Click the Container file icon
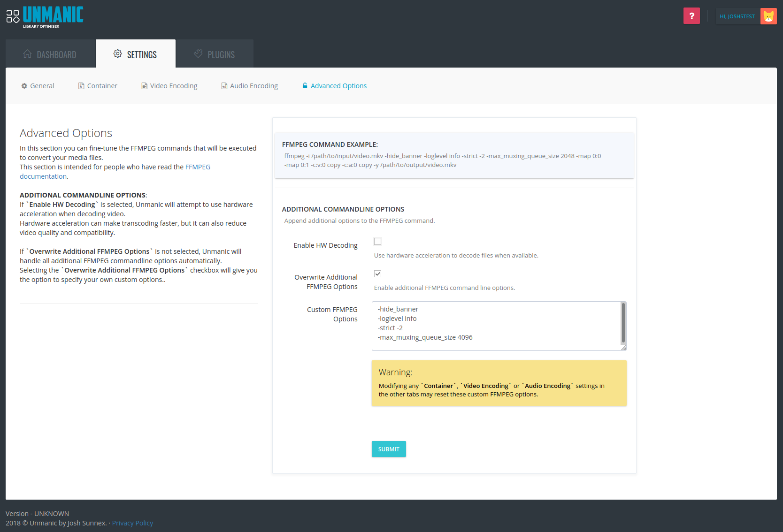This screenshot has width=783, height=532. pyautogui.click(x=81, y=86)
